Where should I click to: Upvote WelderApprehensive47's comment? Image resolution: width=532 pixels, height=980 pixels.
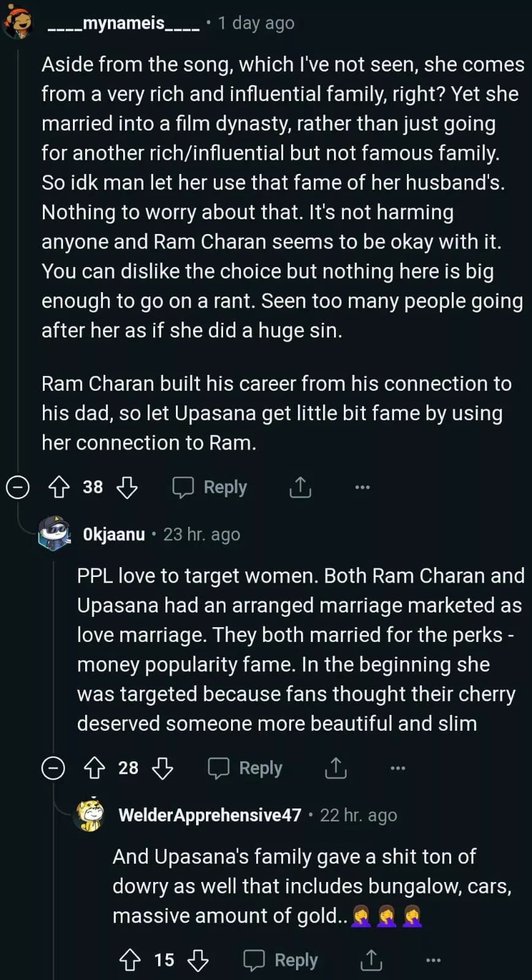(x=130, y=960)
